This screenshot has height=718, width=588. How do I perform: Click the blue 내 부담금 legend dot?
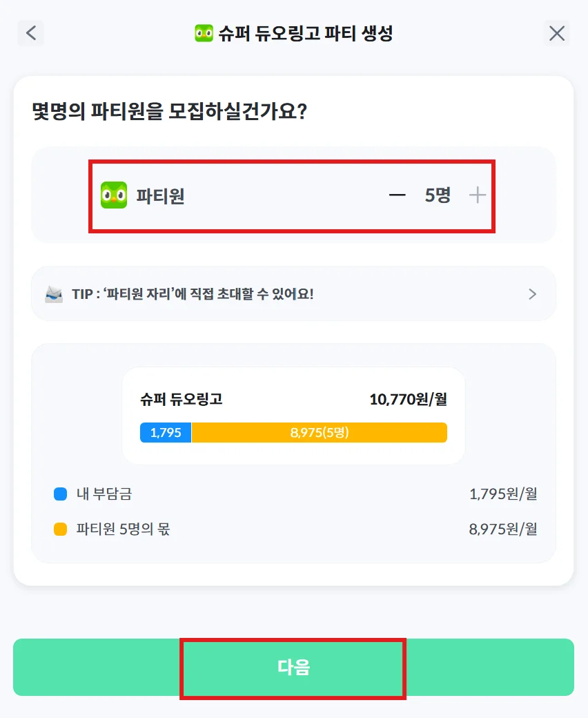(x=60, y=494)
